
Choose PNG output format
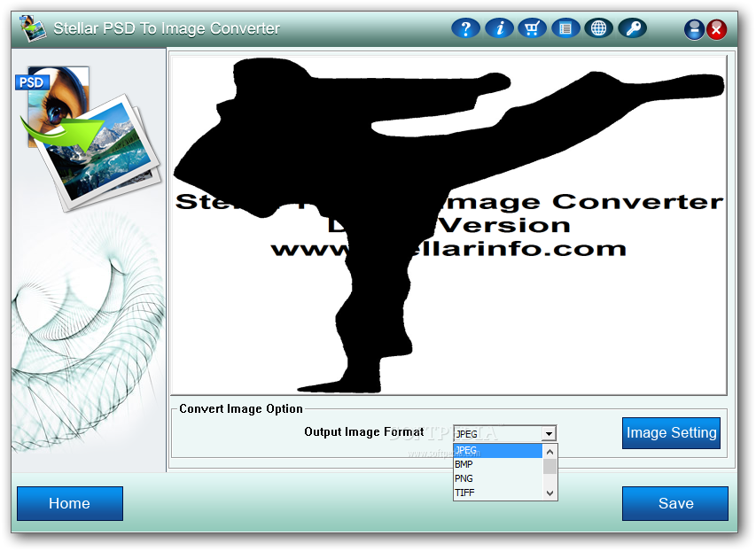point(498,478)
